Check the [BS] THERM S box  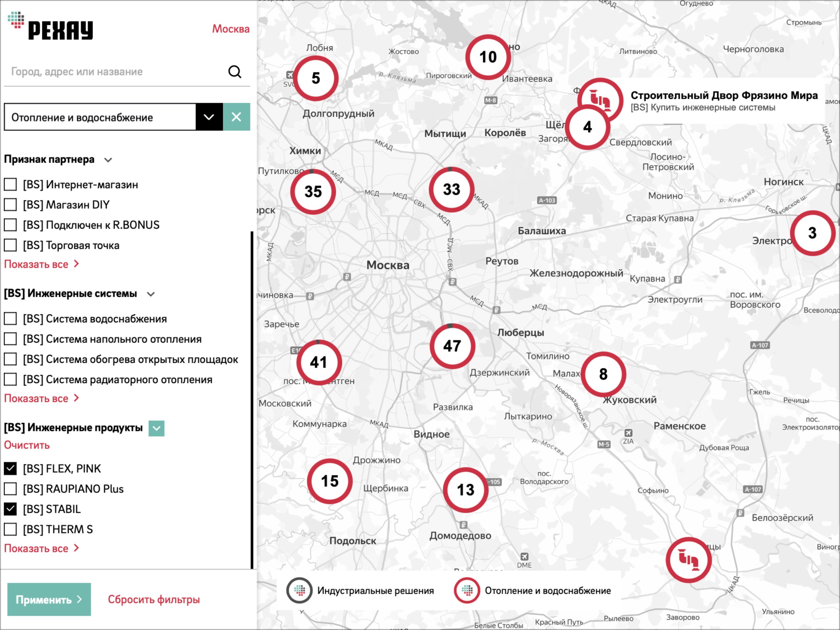[x=10, y=529]
